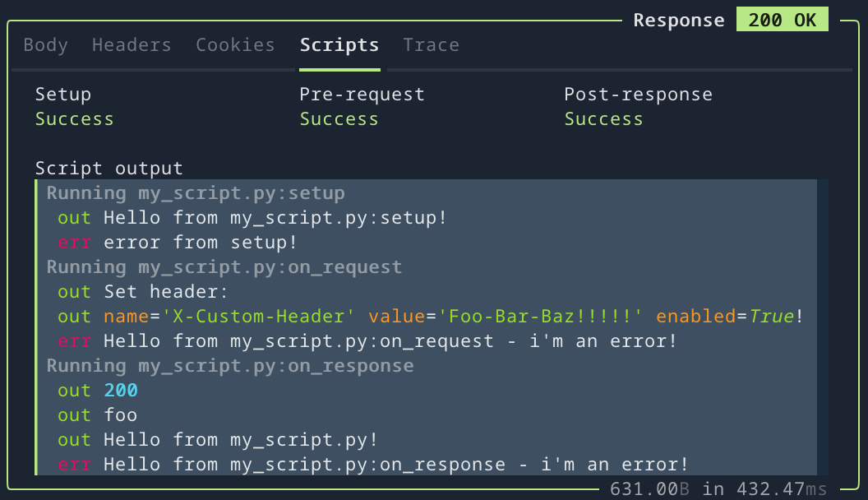Viewport: 868px width, 500px height.
Task: View the Trace tab
Action: click(x=431, y=45)
